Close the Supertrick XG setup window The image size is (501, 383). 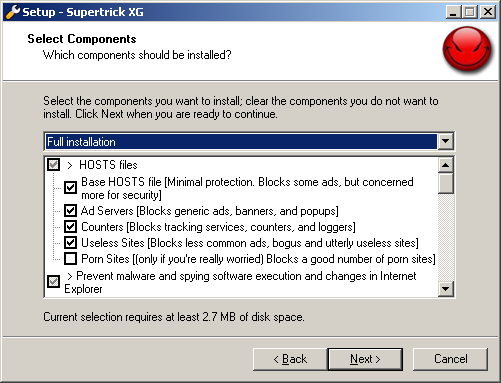[488, 12]
